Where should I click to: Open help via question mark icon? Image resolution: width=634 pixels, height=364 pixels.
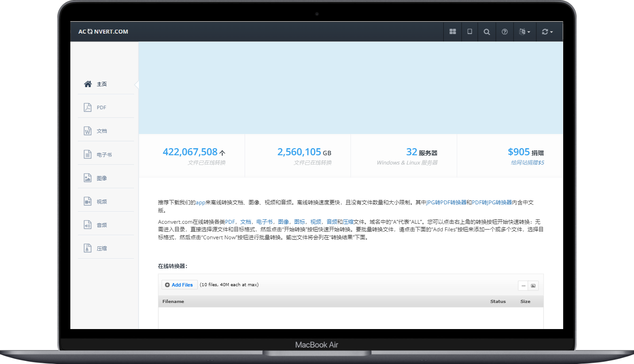504,32
